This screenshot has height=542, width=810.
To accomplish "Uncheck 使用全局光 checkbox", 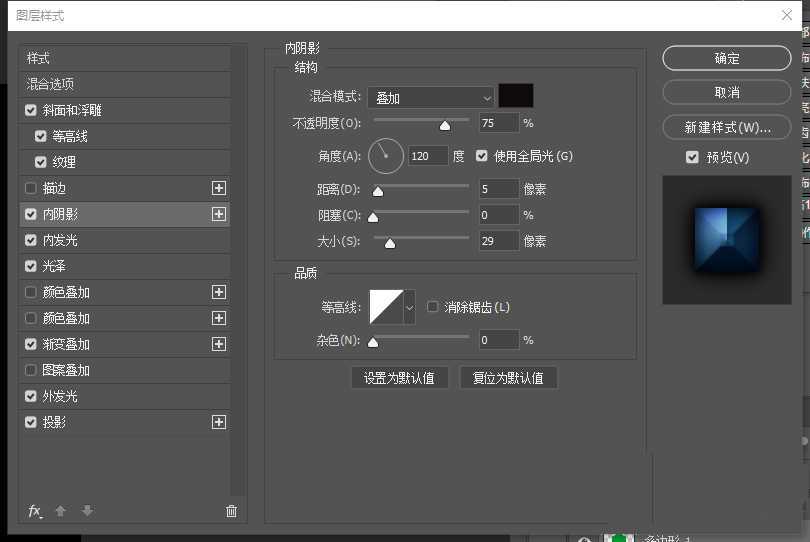I will point(482,156).
